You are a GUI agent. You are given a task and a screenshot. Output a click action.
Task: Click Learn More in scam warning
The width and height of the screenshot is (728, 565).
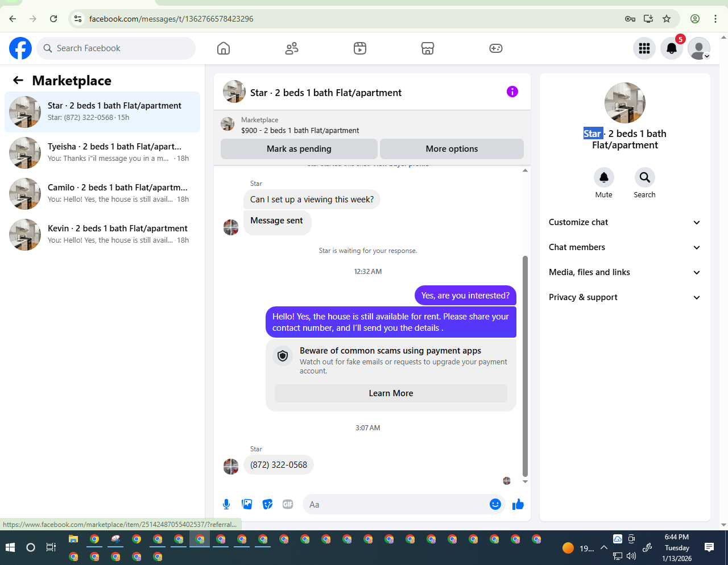(x=391, y=393)
